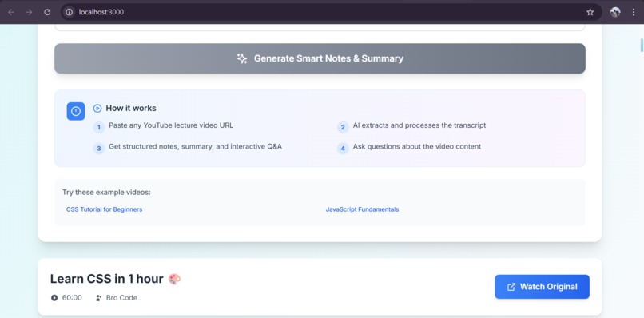The image size is (644, 318).
Task: Click 'Try these example videos:' label
Action: (x=106, y=193)
